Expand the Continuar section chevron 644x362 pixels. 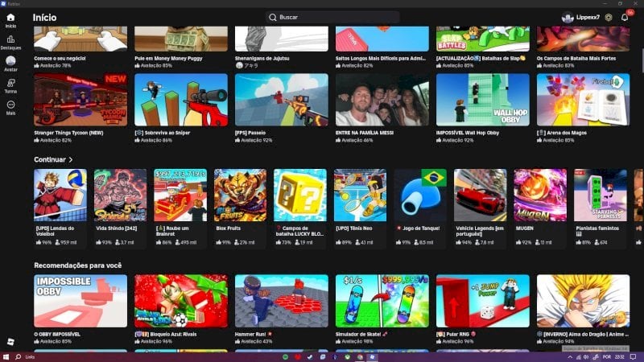[71, 160]
